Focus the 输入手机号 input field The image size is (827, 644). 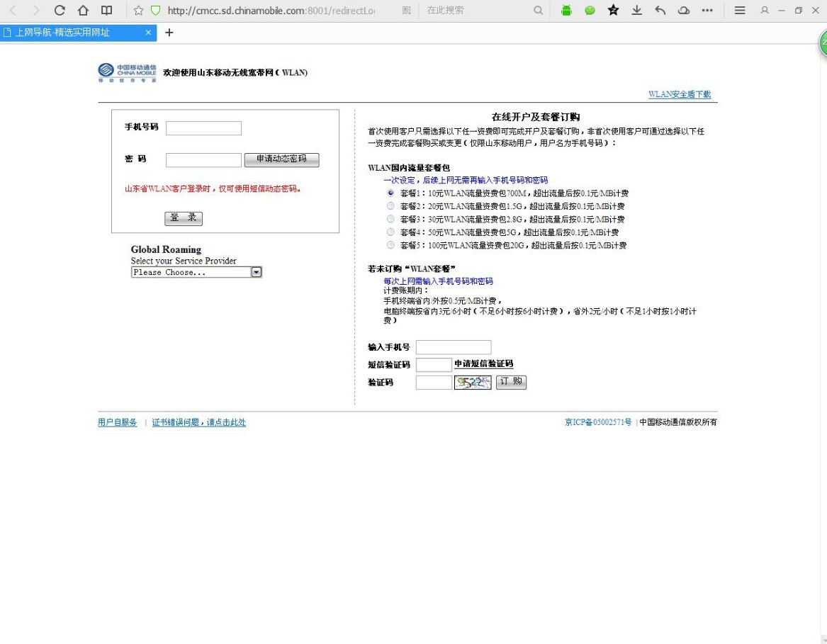tap(454, 347)
